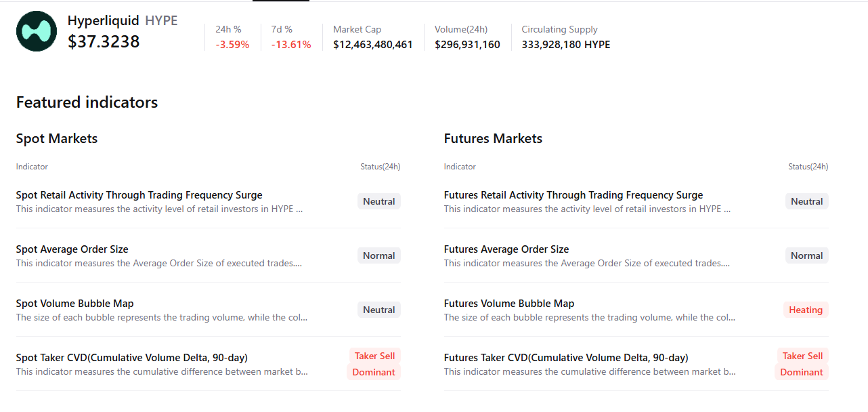Open the Spot Volume Bubble Map indicator
The height and width of the screenshot is (412, 868).
[x=74, y=304]
